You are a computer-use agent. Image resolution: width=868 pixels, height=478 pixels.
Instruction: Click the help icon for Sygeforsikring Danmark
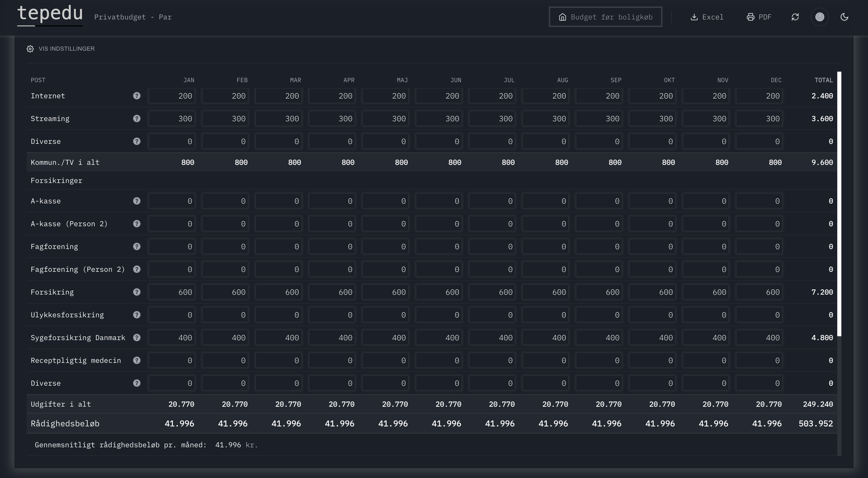[137, 338]
